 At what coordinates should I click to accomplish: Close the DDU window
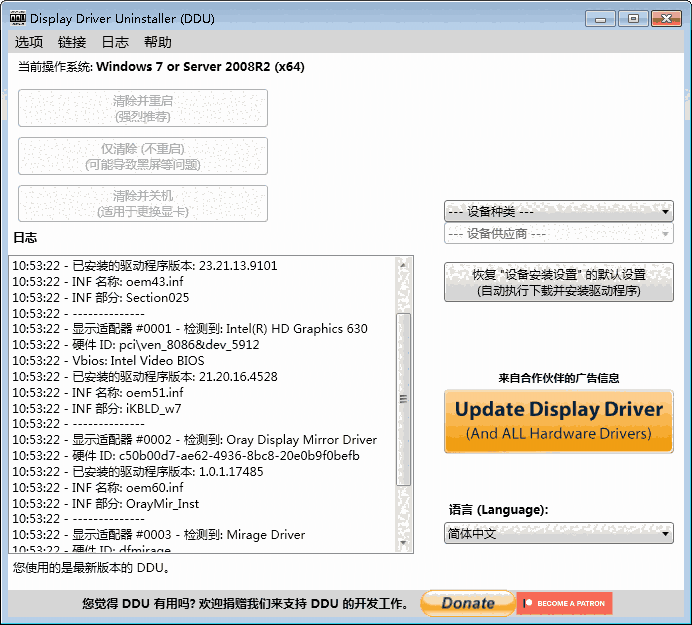click(666, 19)
